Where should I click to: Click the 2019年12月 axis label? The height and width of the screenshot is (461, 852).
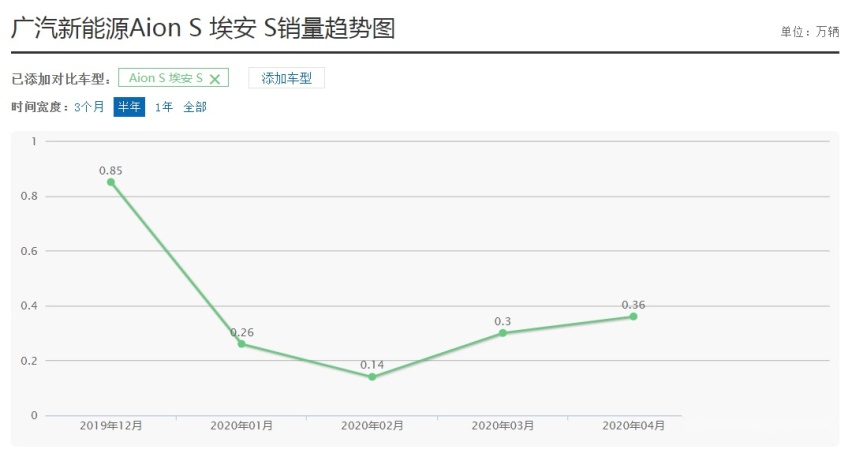[111, 426]
